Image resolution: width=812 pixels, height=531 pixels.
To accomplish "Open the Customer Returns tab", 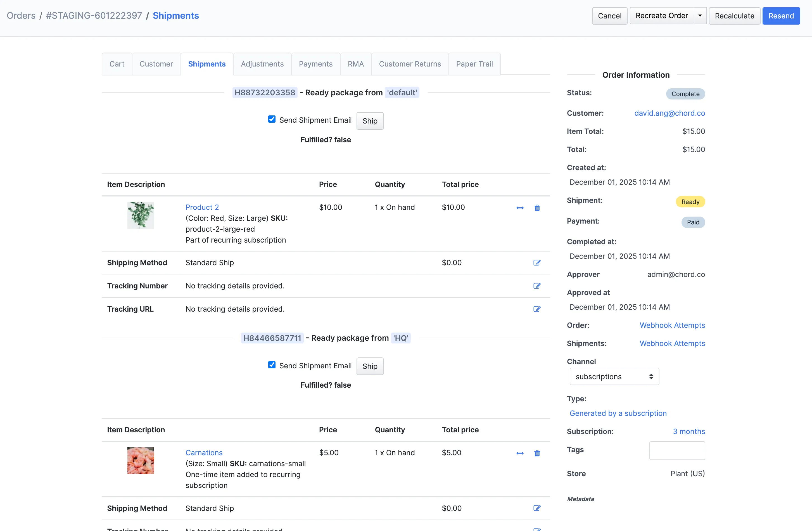I will (x=410, y=64).
